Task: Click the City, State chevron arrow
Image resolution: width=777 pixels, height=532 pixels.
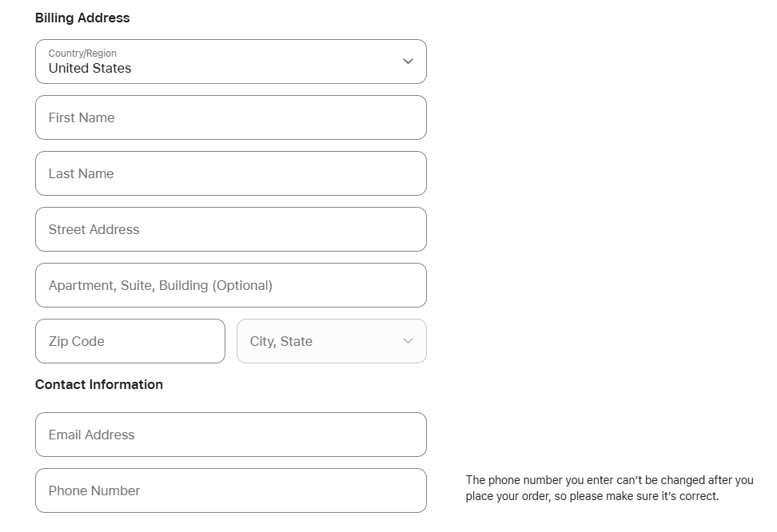Action: pyautogui.click(x=408, y=341)
